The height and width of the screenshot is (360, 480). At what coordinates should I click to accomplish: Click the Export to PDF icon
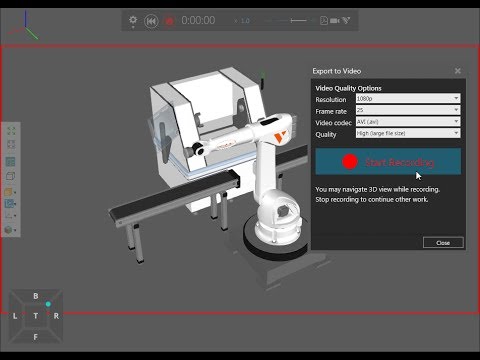point(324,21)
